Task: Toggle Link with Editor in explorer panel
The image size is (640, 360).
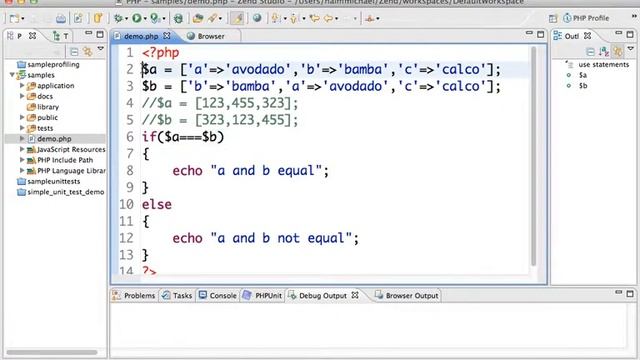Action: click(x=87, y=51)
